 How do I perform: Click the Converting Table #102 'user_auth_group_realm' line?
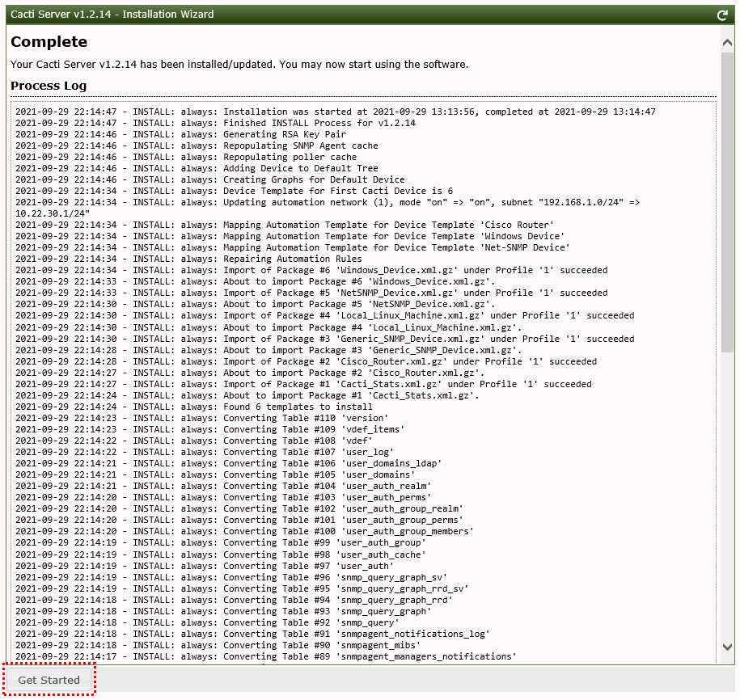pyautogui.click(x=239, y=509)
